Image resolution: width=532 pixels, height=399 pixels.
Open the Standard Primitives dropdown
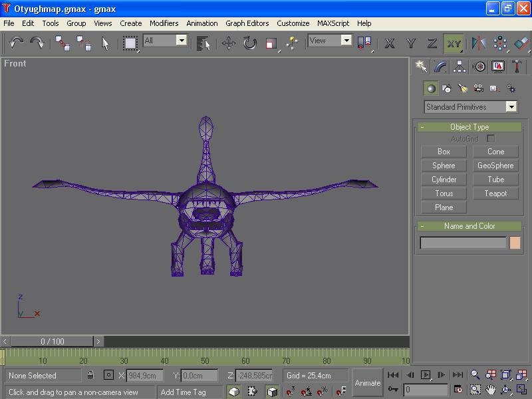(511, 107)
